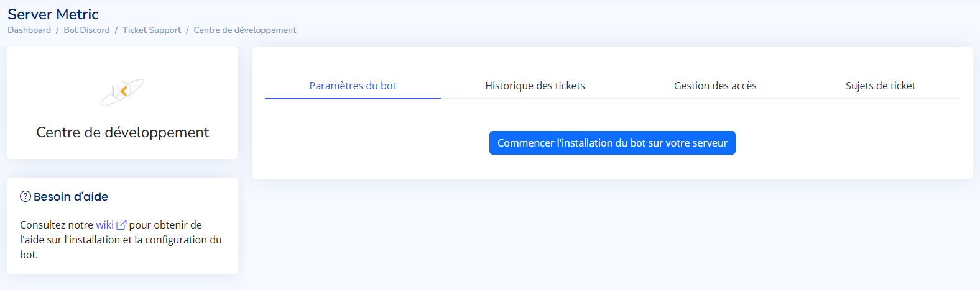Click Centre de développement in the breadcrumb
Screen dimensions: 980x290
244,30
